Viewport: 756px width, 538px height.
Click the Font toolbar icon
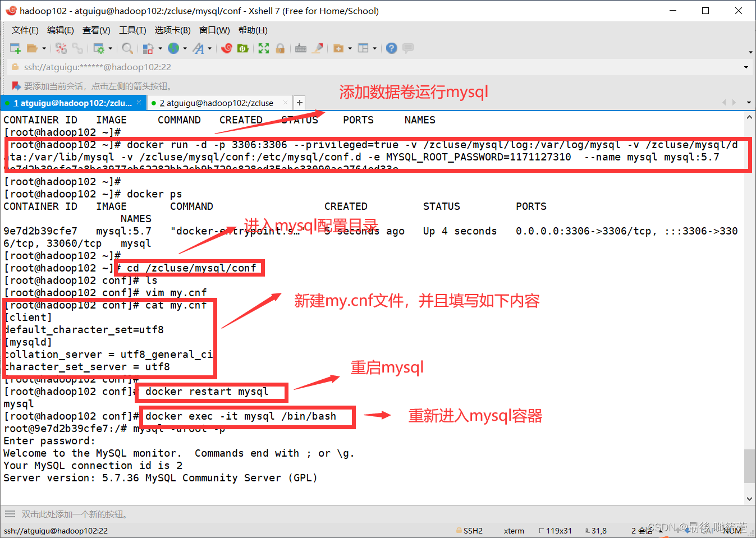point(198,49)
